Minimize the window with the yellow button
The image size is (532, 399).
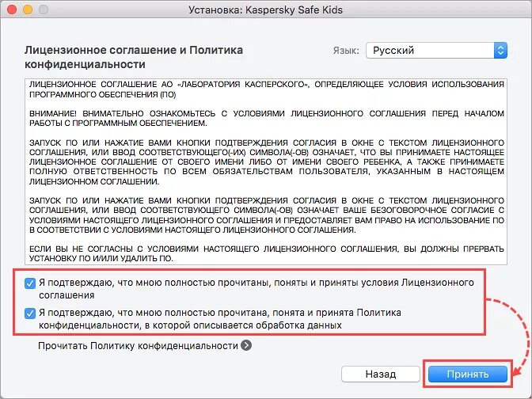[28, 9]
